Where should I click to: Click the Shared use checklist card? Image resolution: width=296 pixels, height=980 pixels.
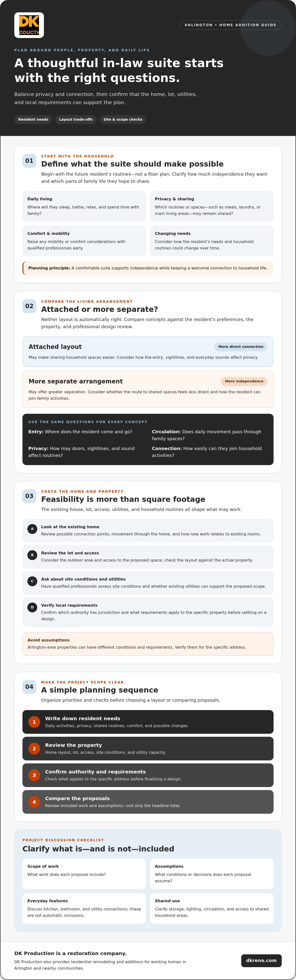point(212,908)
